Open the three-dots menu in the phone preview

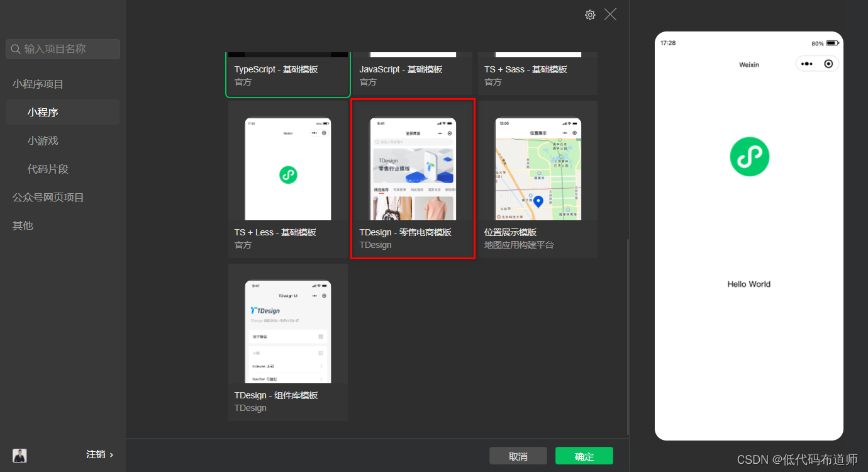pos(807,64)
